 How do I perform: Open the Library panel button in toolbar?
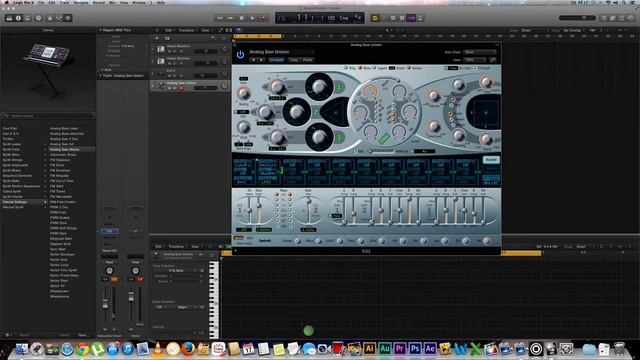coord(9,18)
